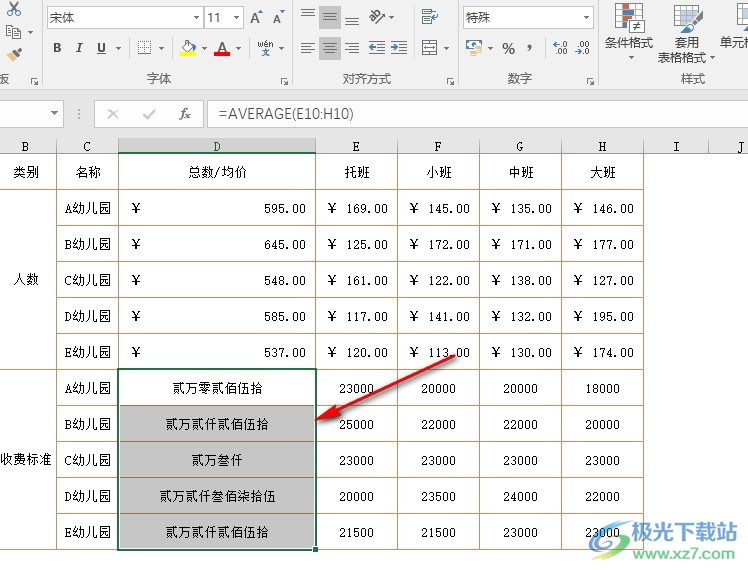Increase decimal places icon
This screenshot has width=748, height=570.
coord(560,48)
